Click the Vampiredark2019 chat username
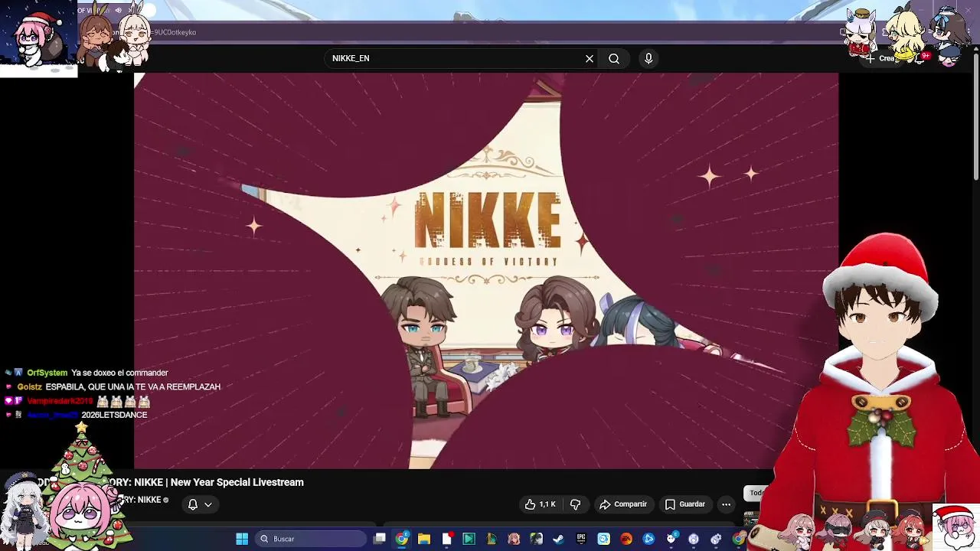The height and width of the screenshot is (551, 980). pyautogui.click(x=60, y=401)
